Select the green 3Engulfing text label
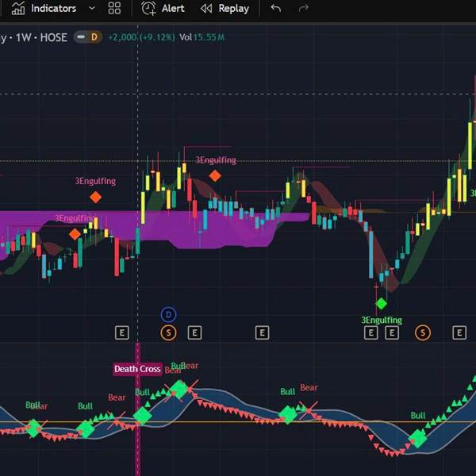Screen dimensions: 476x476 [x=382, y=321]
